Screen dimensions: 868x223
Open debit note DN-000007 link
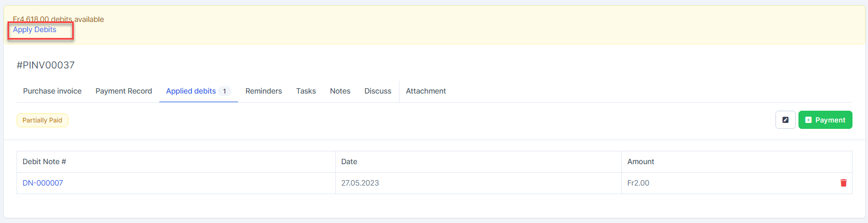[43, 183]
